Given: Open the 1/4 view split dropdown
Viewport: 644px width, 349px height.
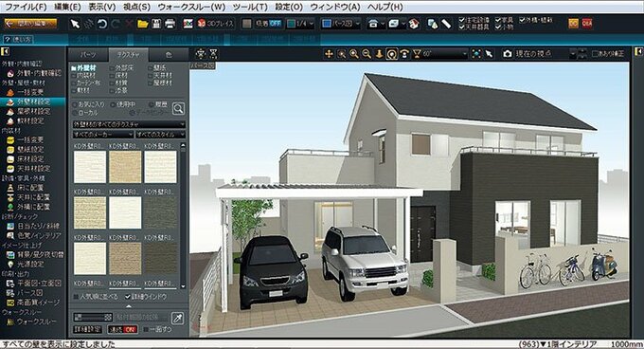Looking at the screenshot, I should pos(300,24).
